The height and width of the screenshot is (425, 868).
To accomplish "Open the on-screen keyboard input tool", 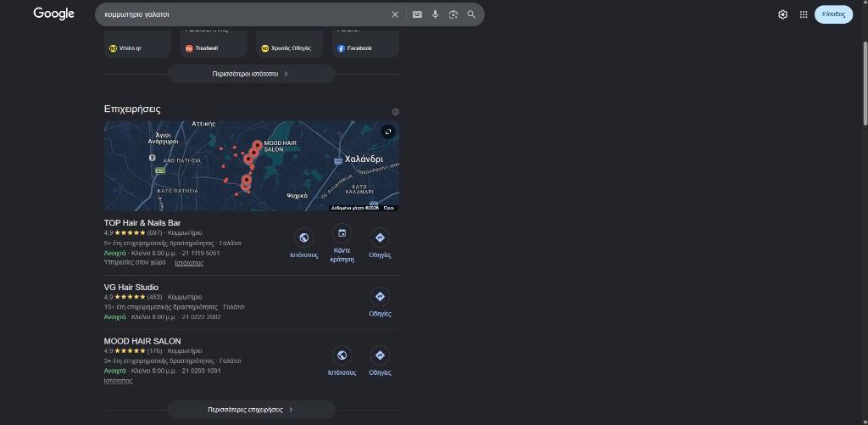I will coord(417,14).
